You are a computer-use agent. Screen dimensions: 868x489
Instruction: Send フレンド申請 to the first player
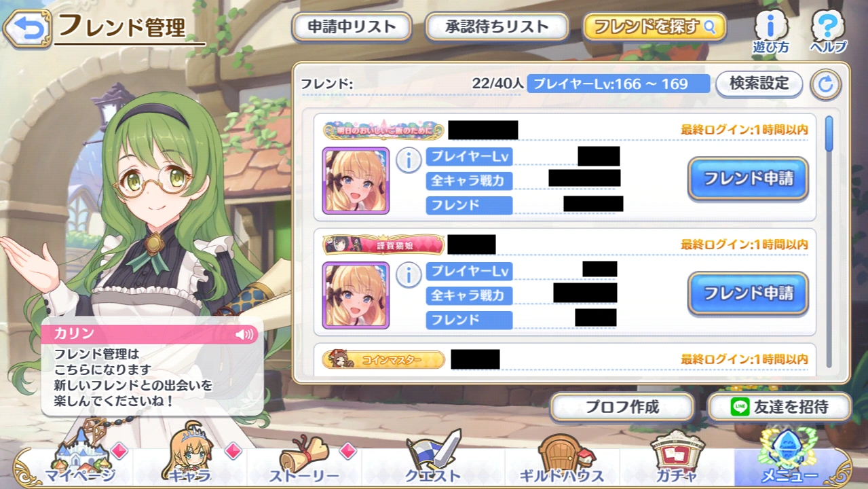pos(748,179)
